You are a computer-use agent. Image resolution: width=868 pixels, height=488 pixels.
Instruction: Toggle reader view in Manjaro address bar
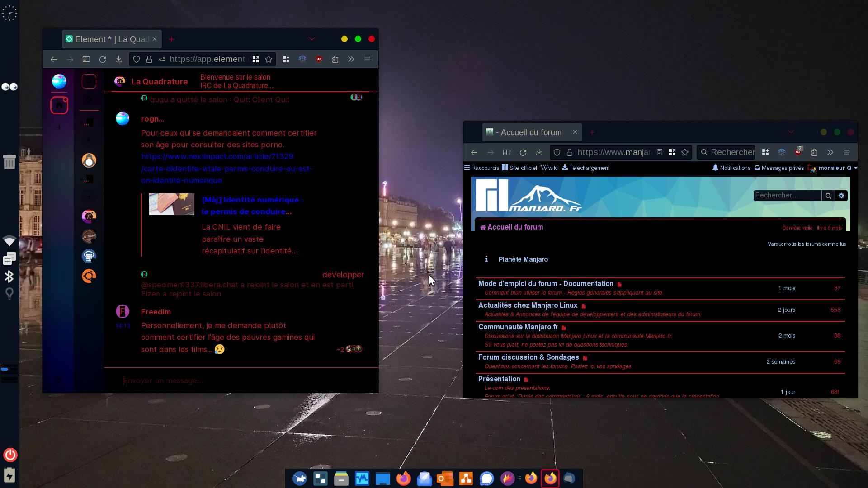point(660,152)
